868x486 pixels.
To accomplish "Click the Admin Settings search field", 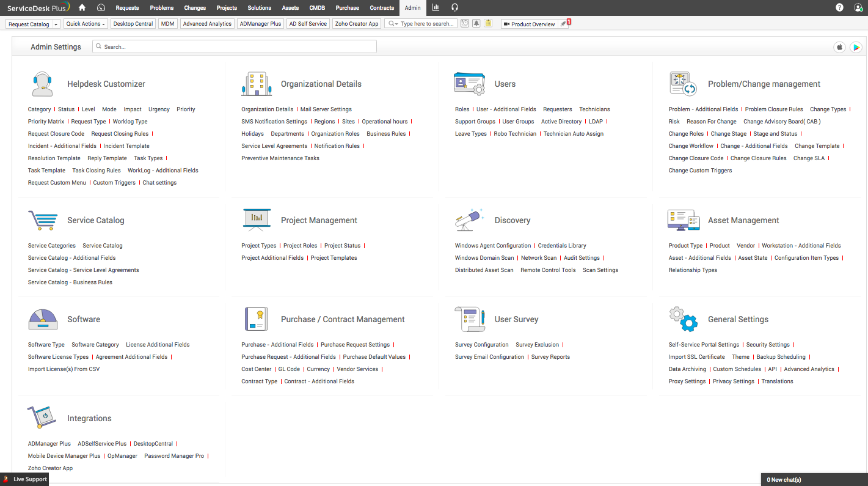I will [235, 46].
